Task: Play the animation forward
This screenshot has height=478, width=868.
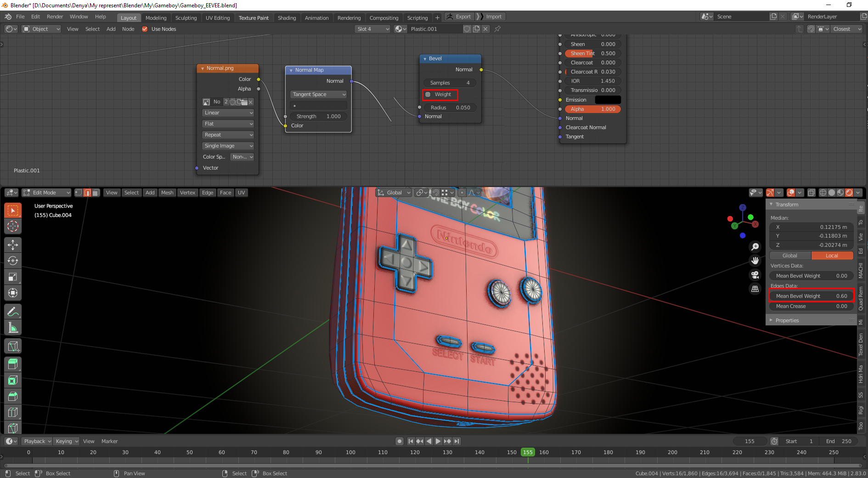Action: pyautogui.click(x=438, y=441)
